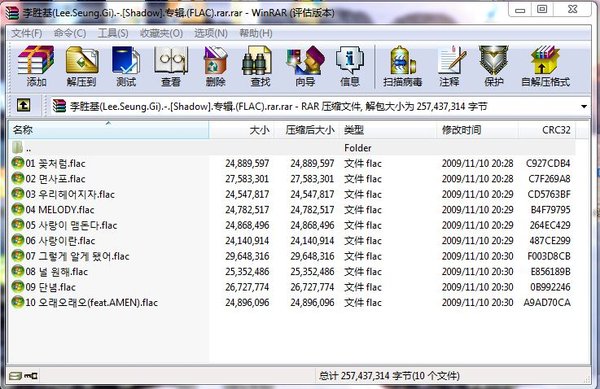Select file 08 널 원해.flac

click(x=57, y=272)
